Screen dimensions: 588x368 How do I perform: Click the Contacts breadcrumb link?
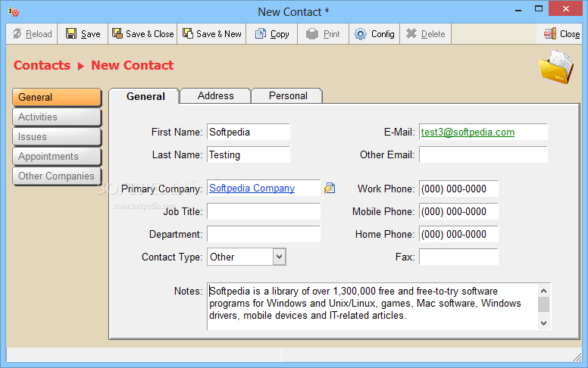click(x=42, y=65)
